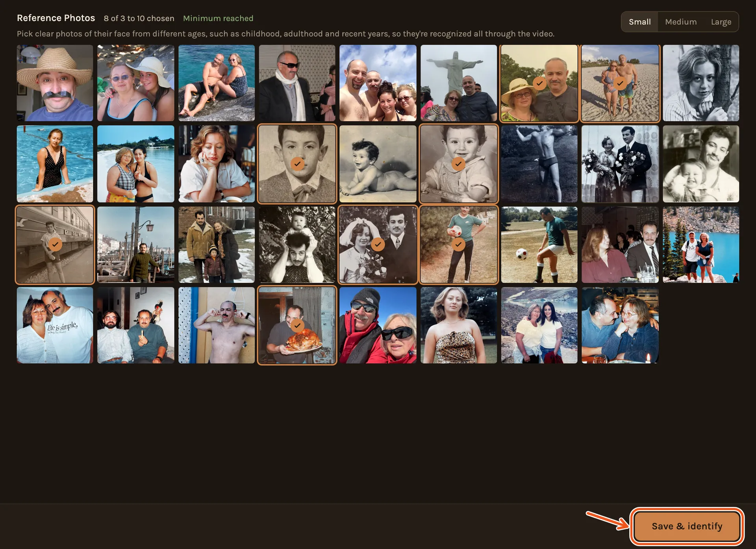Select man with baby on his head

297,245
